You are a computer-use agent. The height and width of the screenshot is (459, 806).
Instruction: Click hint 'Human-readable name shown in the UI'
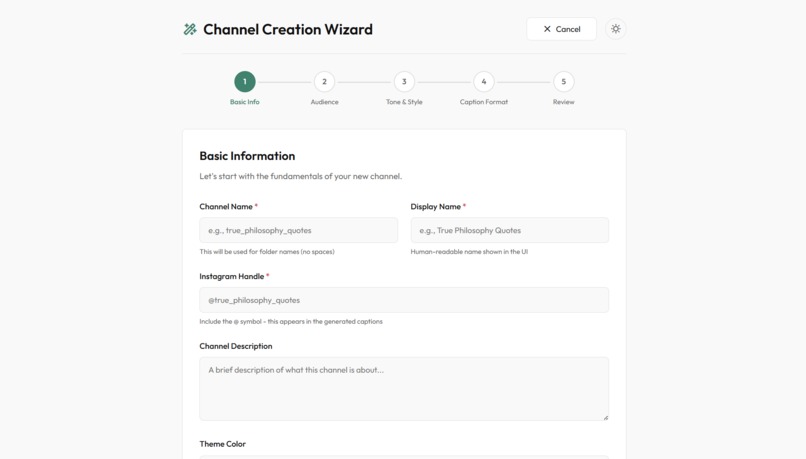tap(469, 252)
